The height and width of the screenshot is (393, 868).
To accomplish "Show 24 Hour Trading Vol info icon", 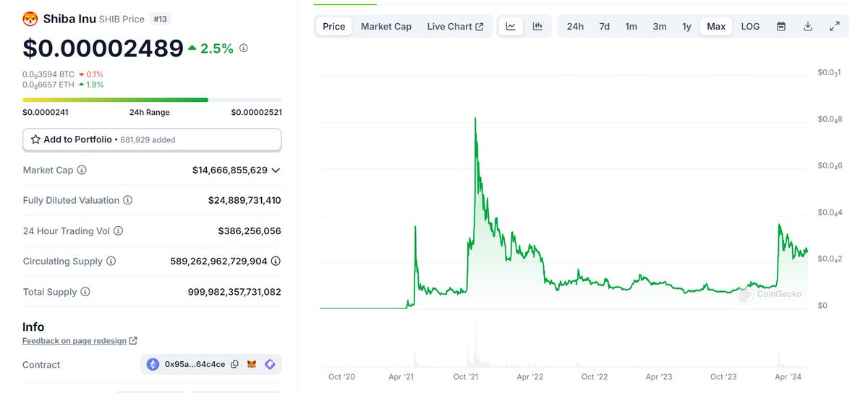I will coord(118,231).
